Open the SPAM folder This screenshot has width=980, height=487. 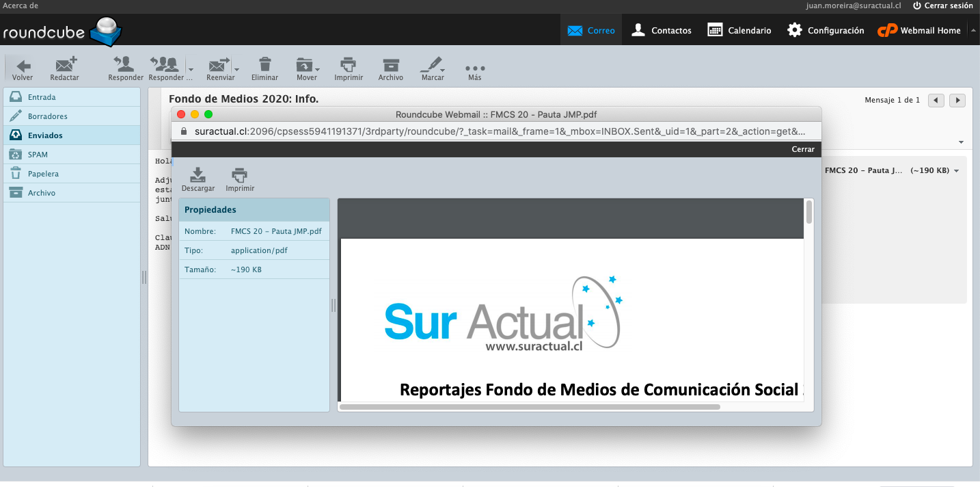click(x=72, y=155)
